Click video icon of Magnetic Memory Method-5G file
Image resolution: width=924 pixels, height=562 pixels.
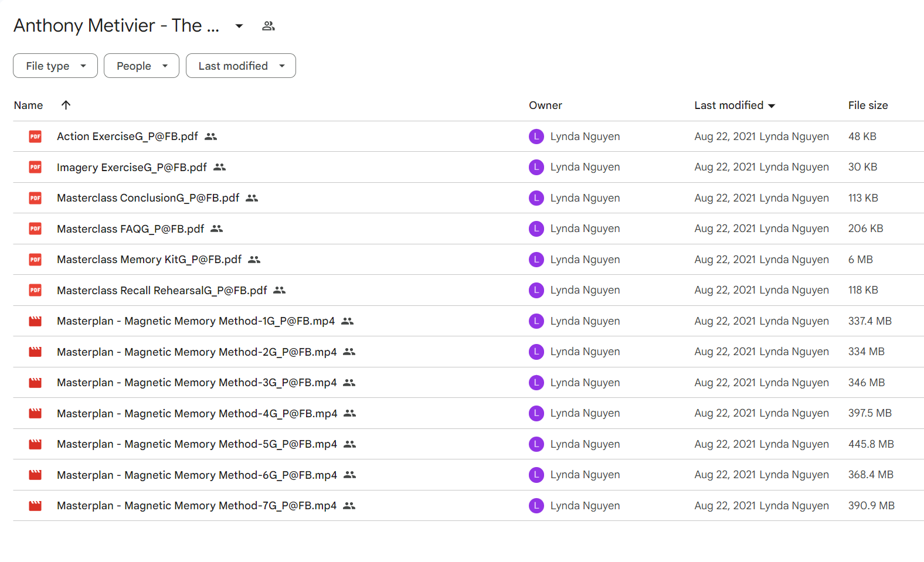(x=35, y=444)
